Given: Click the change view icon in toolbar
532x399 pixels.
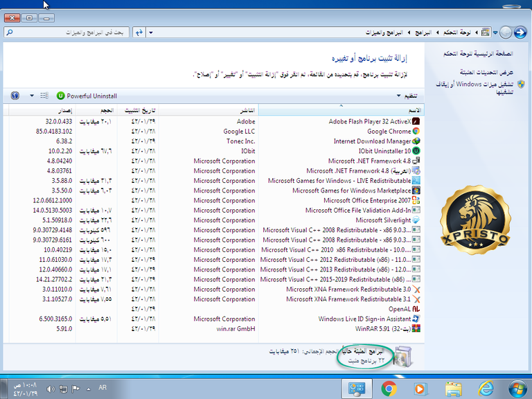Looking at the screenshot, I should tap(44, 96).
